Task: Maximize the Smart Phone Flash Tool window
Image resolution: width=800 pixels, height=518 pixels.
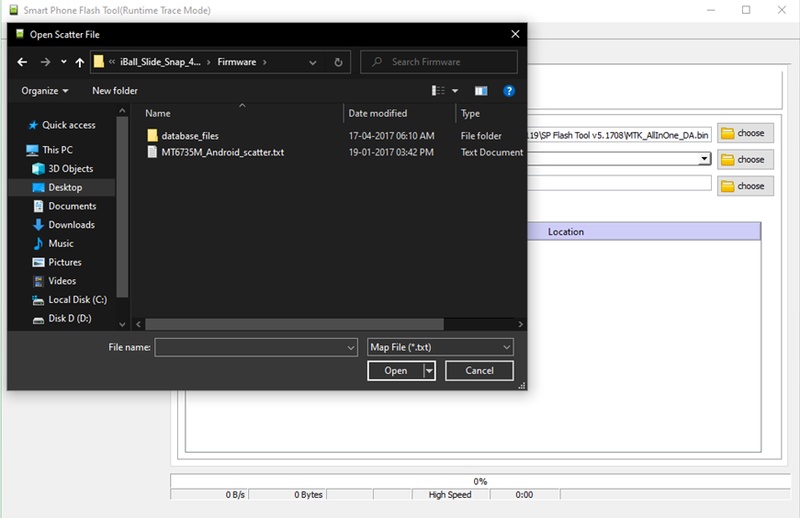Action: click(746, 10)
